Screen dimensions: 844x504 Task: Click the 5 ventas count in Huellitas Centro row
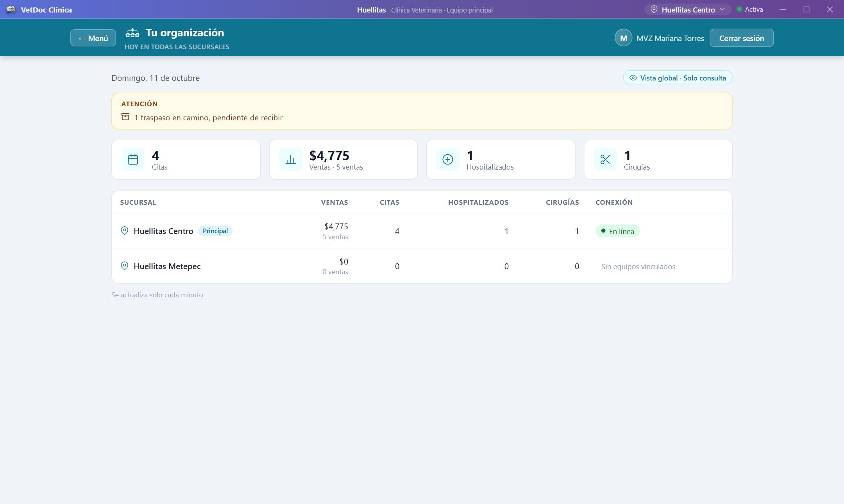coord(335,237)
